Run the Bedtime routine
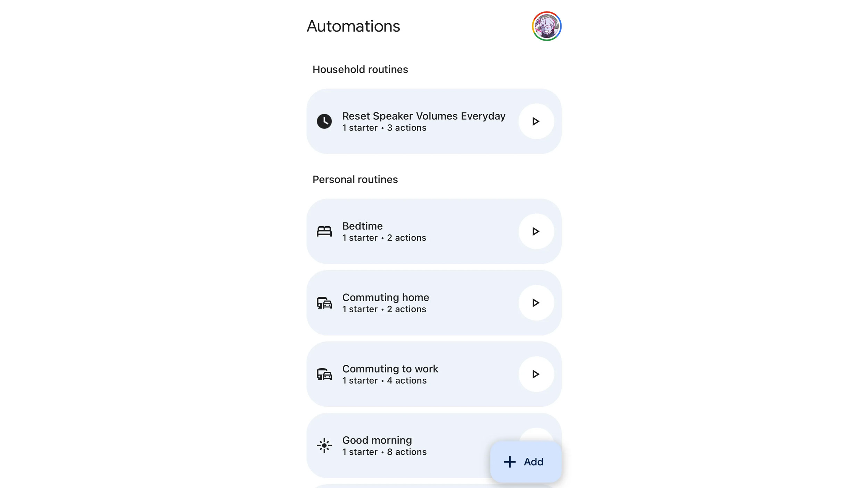Screen dimensions: 868x488 [535, 231]
